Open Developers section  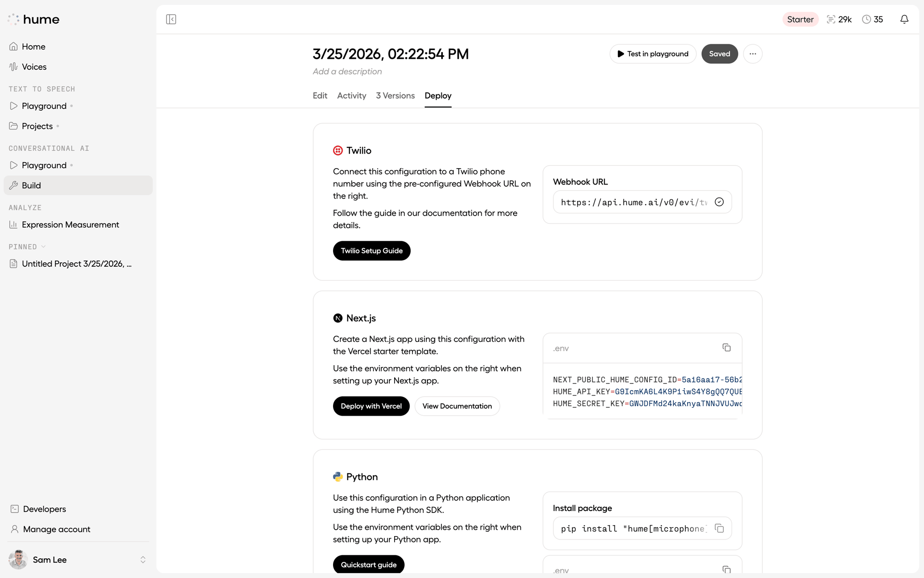(x=78, y=509)
